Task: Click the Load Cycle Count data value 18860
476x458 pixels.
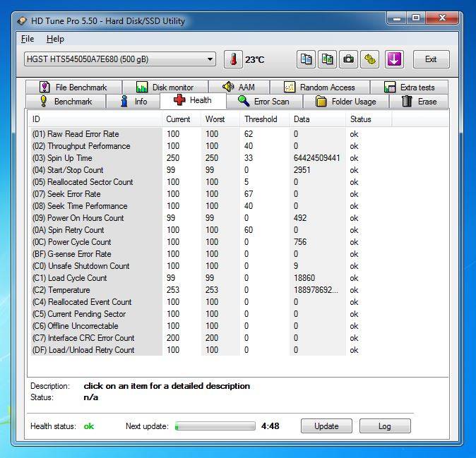Action: (x=304, y=278)
